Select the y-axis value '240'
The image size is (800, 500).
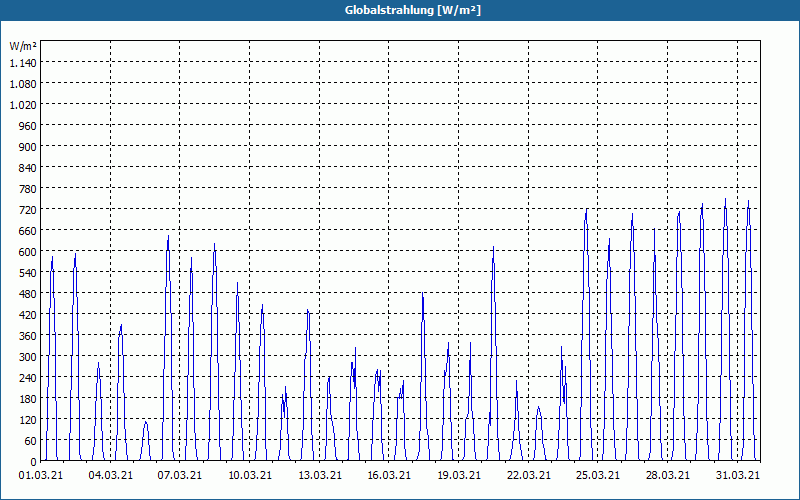[29, 378]
